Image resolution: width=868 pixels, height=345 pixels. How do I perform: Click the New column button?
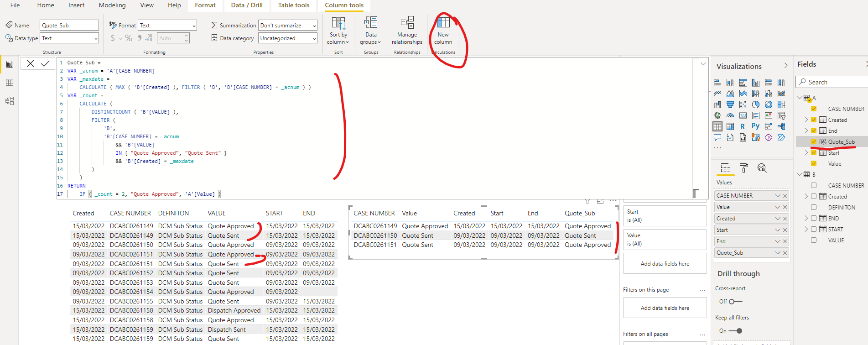(443, 30)
